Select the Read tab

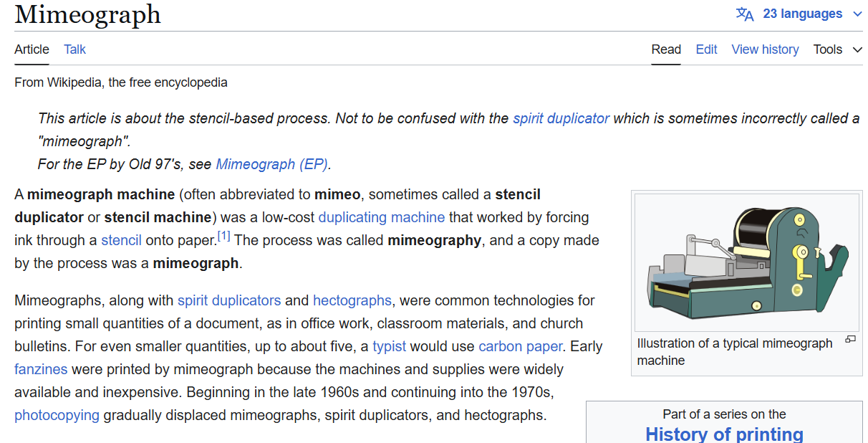pos(666,49)
